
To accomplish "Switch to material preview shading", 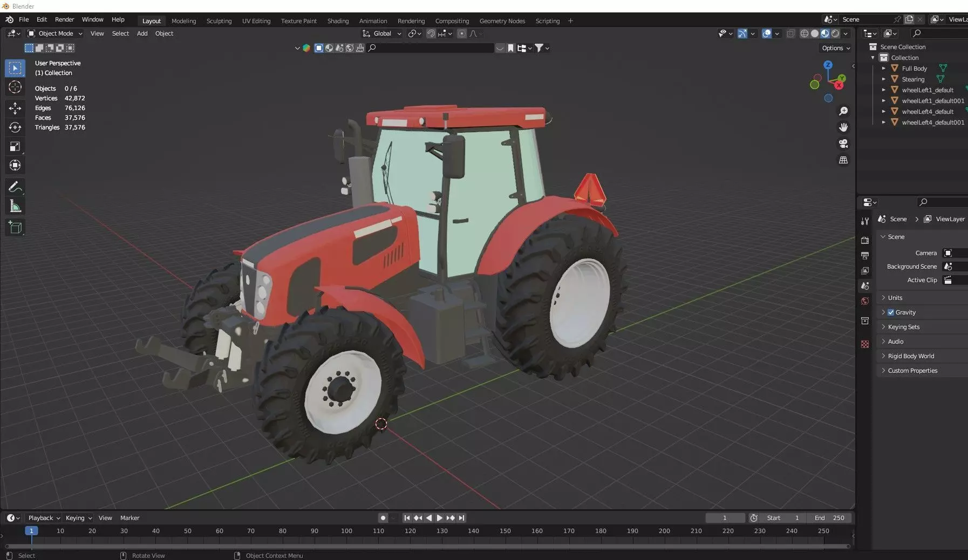I will point(825,33).
